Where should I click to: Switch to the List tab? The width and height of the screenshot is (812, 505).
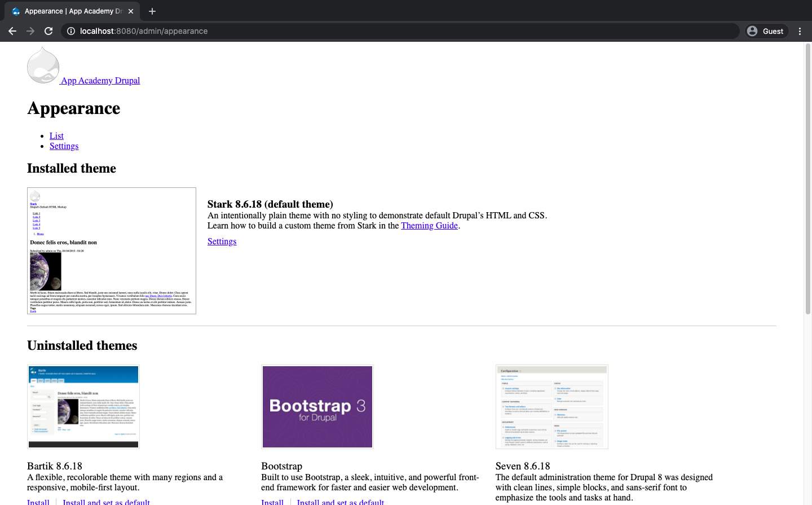pyautogui.click(x=56, y=136)
